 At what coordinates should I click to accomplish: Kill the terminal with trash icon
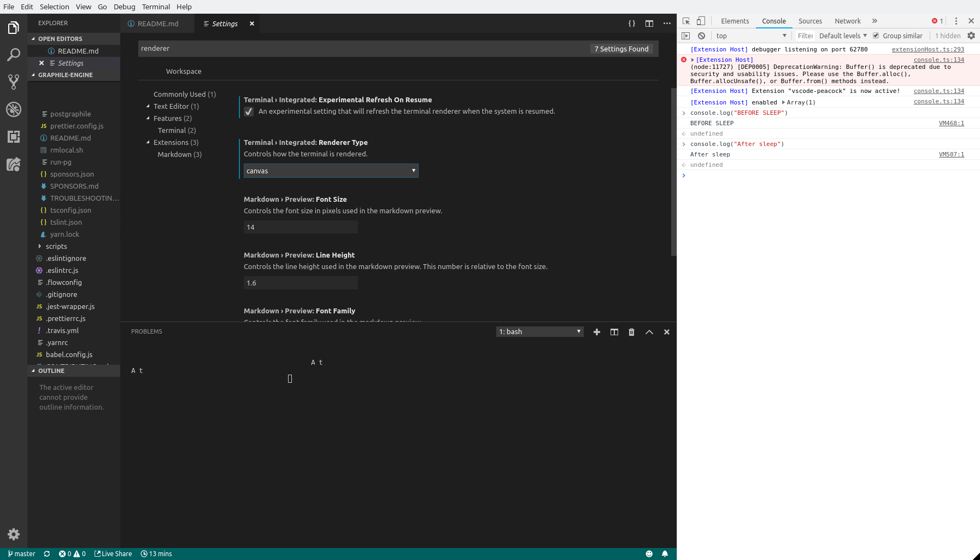coord(632,332)
